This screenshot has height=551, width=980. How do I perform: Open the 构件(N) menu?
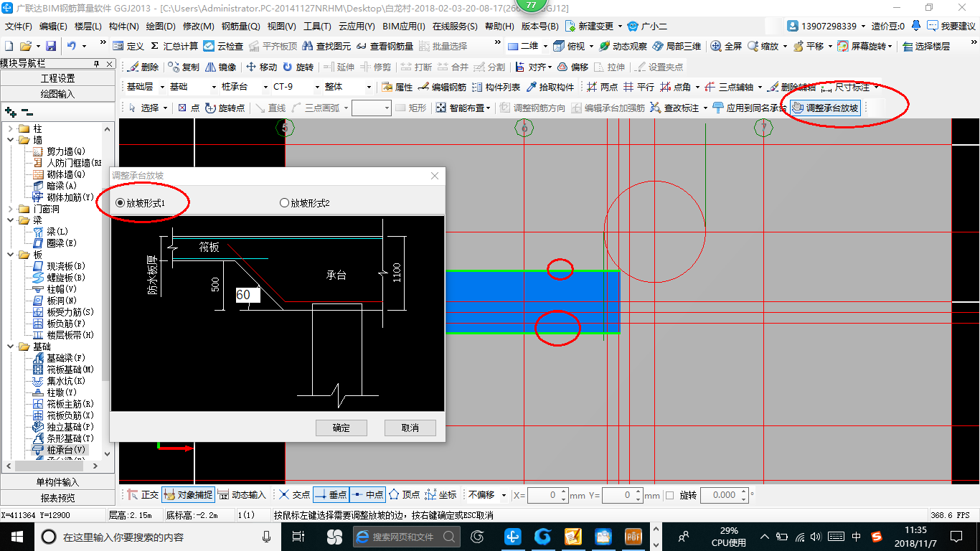tap(124, 27)
